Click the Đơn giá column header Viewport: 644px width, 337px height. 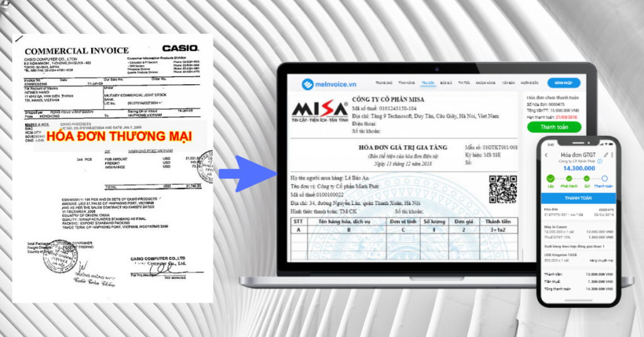[464, 222]
